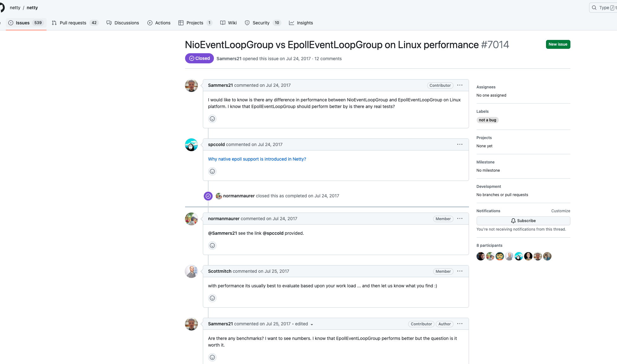The image size is (617, 364).
Task: Open options menu on Sammers21's first comment
Action: pos(460,85)
